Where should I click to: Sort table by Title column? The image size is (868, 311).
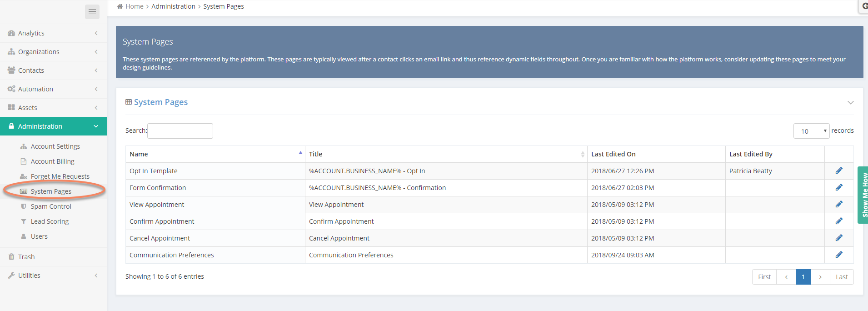pyautogui.click(x=446, y=154)
